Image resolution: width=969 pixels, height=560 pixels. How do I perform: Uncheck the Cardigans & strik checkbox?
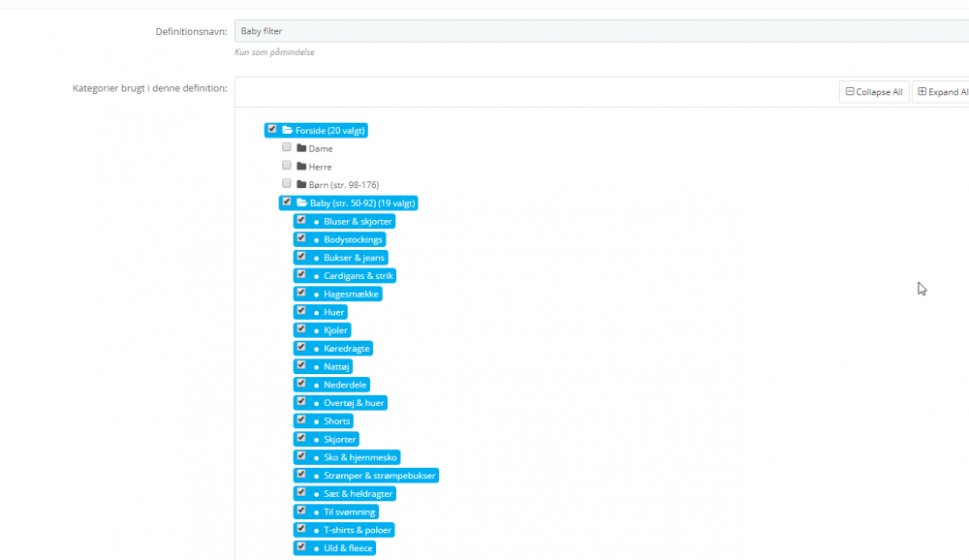301,274
